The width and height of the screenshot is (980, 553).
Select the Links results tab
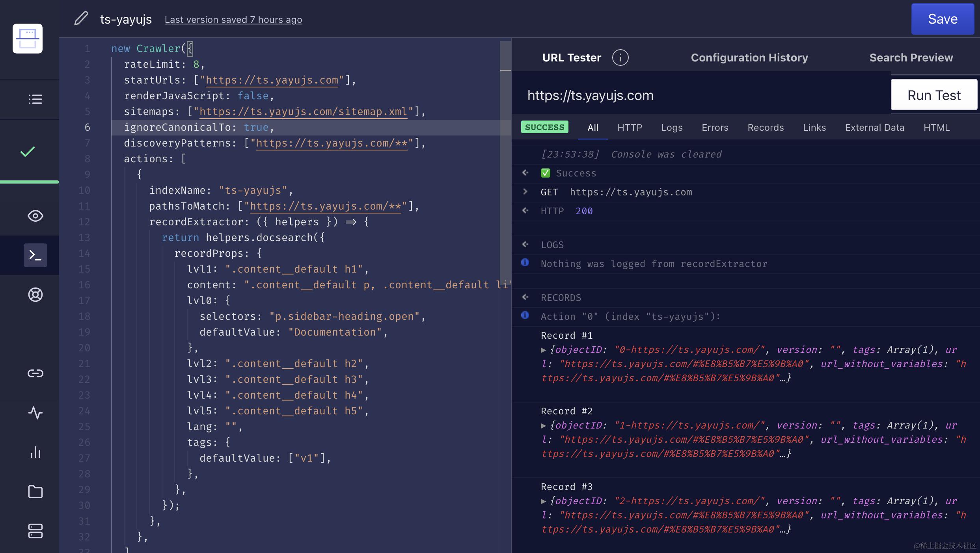pyautogui.click(x=814, y=127)
